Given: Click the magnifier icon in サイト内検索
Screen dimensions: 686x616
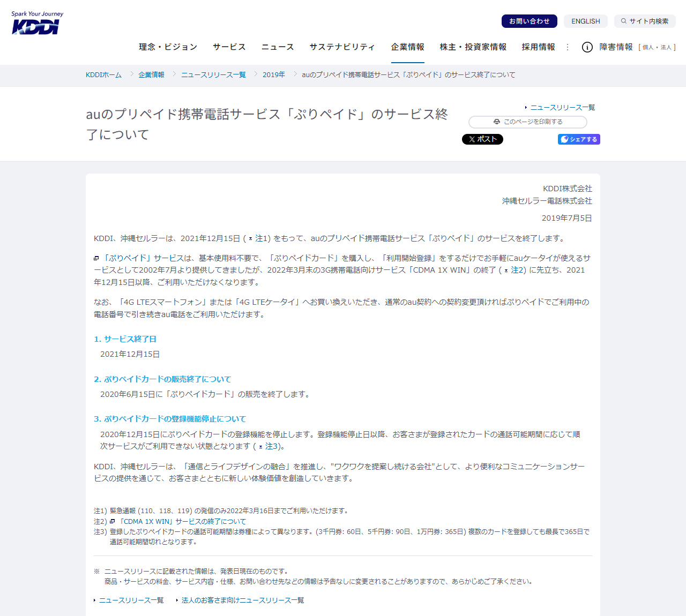Looking at the screenshot, I should (624, 21).
